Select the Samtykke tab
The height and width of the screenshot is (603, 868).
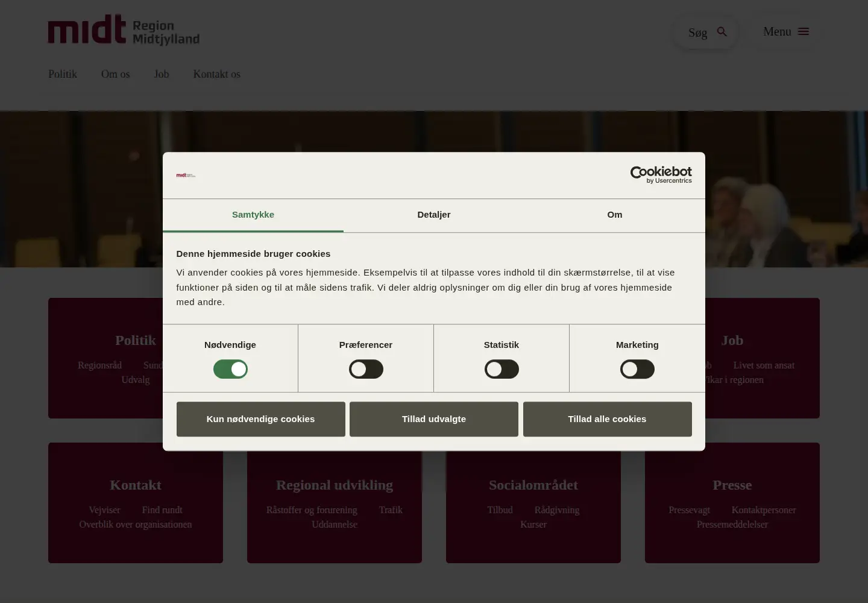[x=253, y=215]
